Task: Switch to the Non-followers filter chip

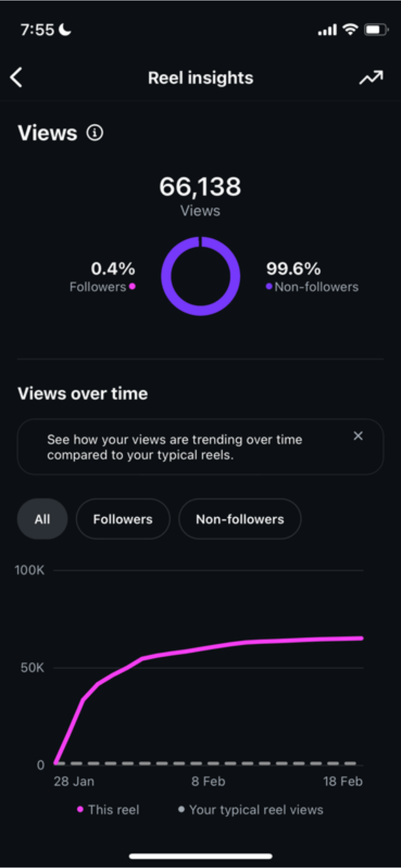Action: tap(240, 519)
